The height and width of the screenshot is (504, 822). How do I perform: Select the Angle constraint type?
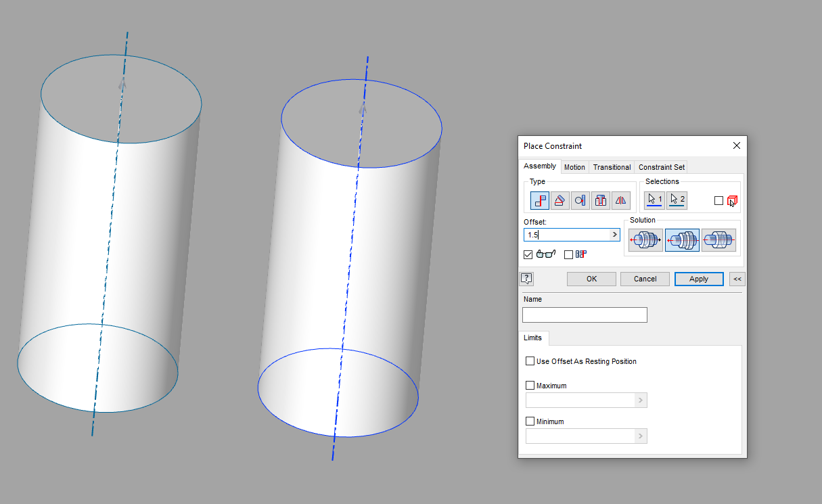click(x=560, y=200)
